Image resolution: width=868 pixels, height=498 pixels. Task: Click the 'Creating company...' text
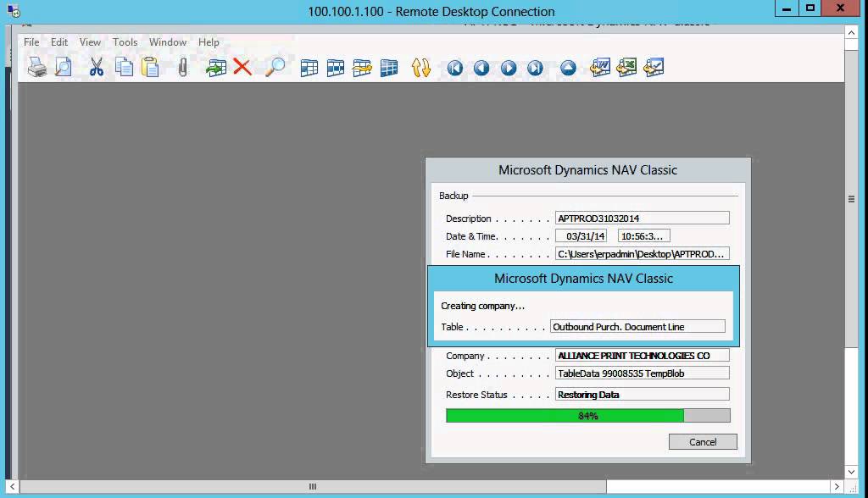coord(482,306)
